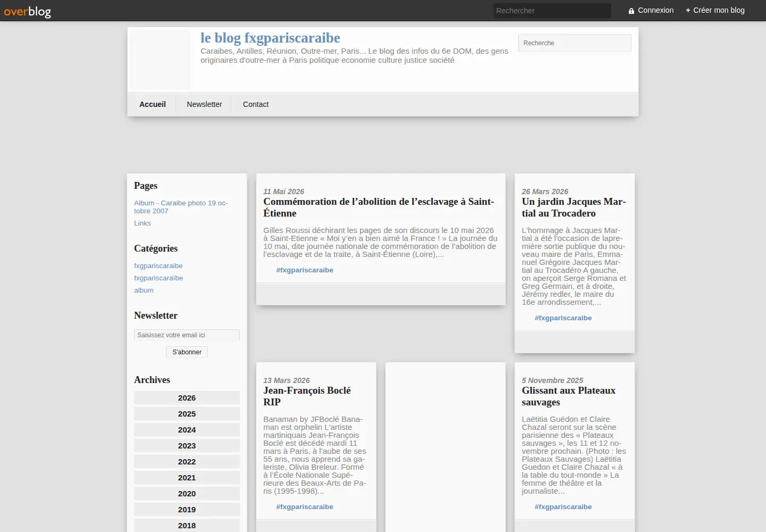Click #fxgpariscaraibe tag under Commémoration article
The height and width of the screenshot is (532, 766).
tap(305, 270)
